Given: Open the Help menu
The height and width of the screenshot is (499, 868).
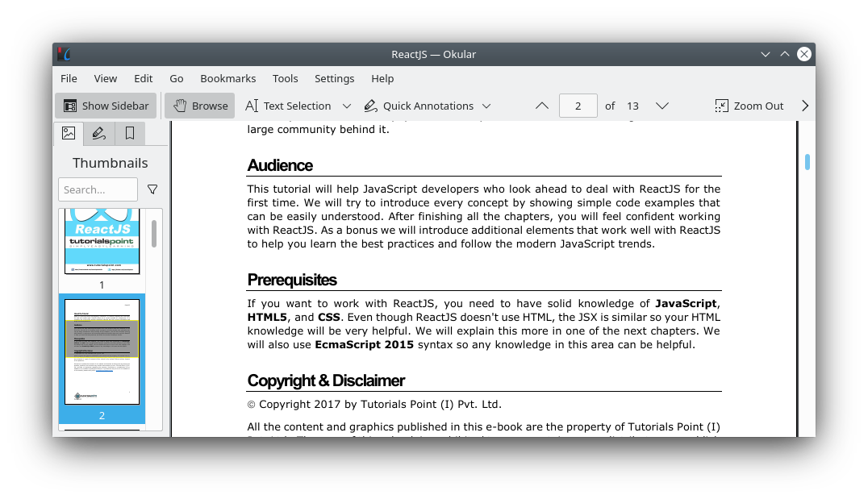Looking at the screenshot, I should (x=382, y=78).
